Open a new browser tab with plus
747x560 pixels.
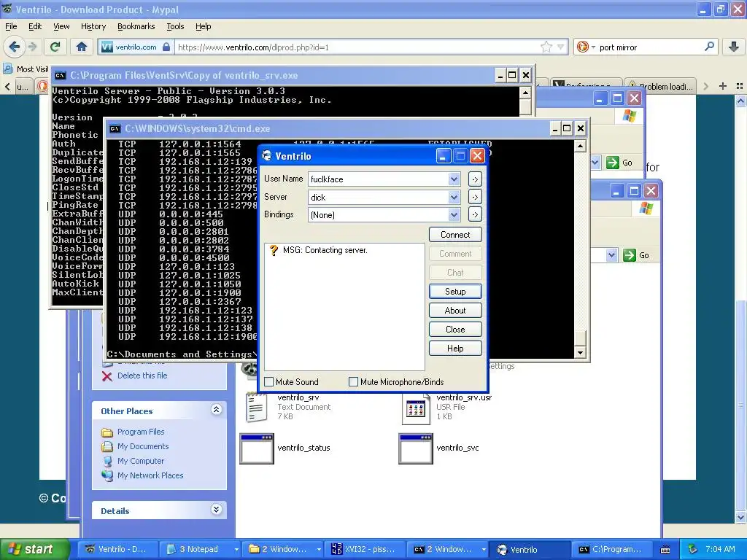tap(723, 86)
